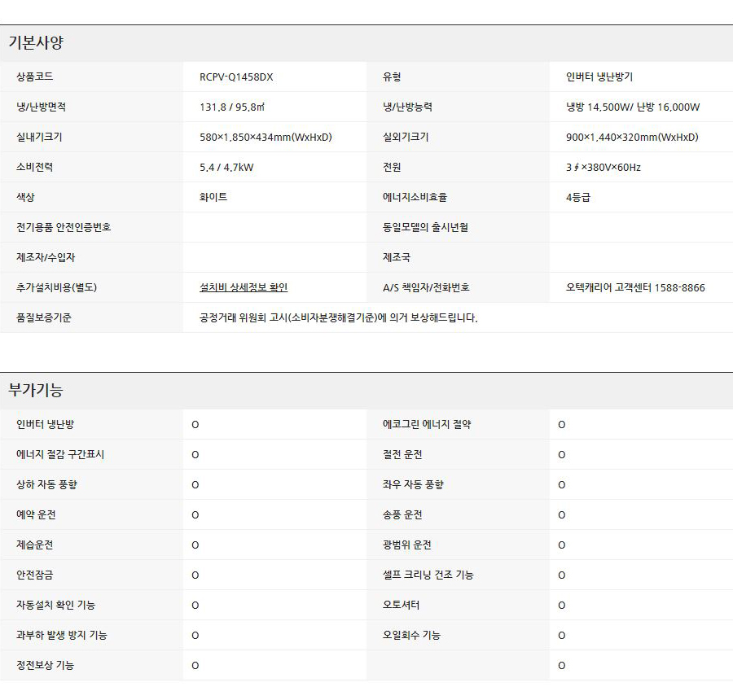Click the 실내기크기 dimension value 580×1,850×434mm
733x700 pixels.
pyautogui.click(x=266, y=137)
